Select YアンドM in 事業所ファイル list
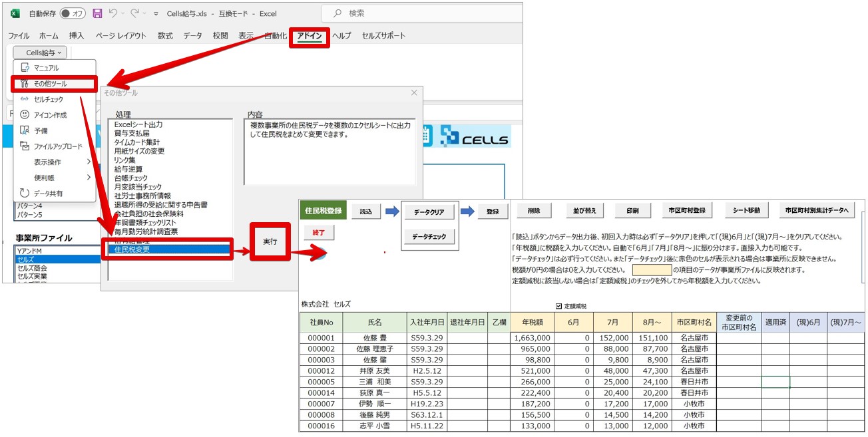This screenshot has width=868, height=437. pos(29,250)
